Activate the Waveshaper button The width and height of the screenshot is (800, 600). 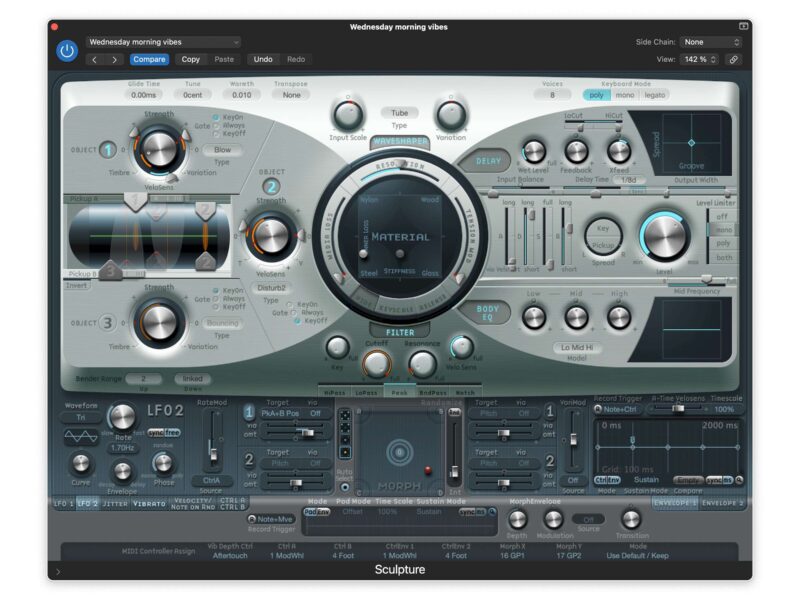pos(400,142)
